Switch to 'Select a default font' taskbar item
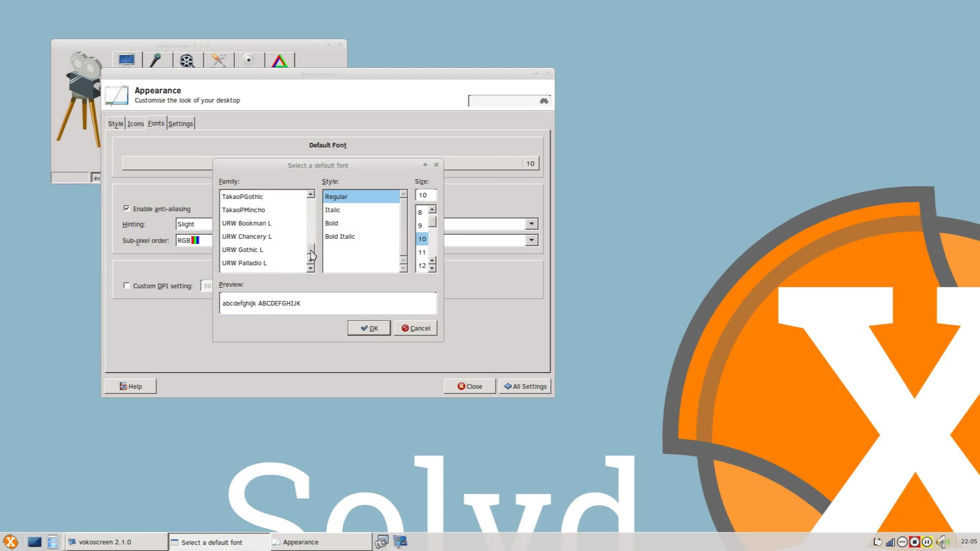980x551 pixels. [x=219, y=542]
